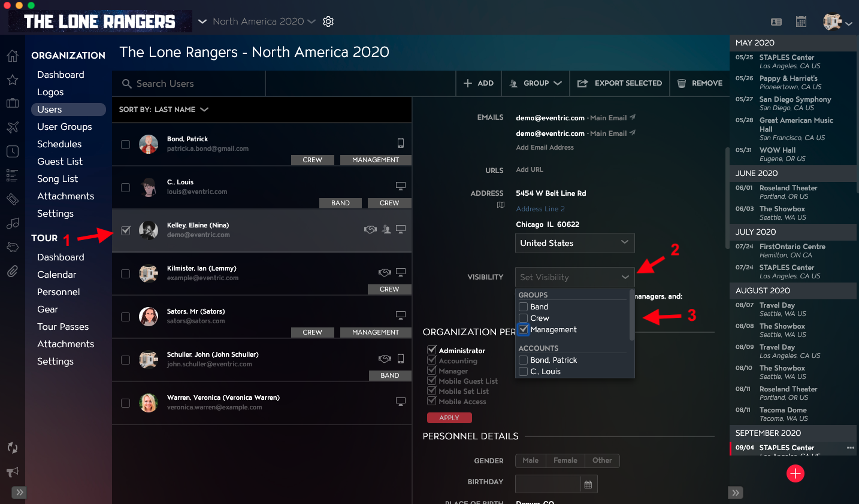Click the checklist icon in left rail
The height and width of the screenshot is (504, 859).
12,175
